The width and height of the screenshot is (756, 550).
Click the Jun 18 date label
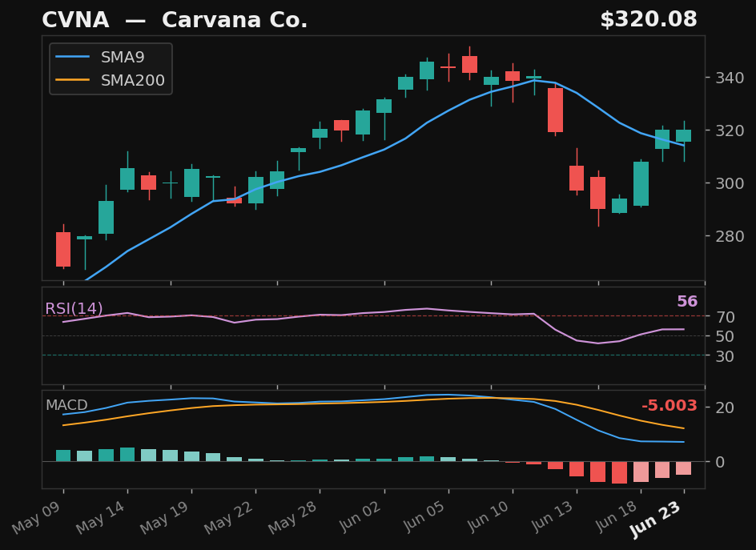617,516
